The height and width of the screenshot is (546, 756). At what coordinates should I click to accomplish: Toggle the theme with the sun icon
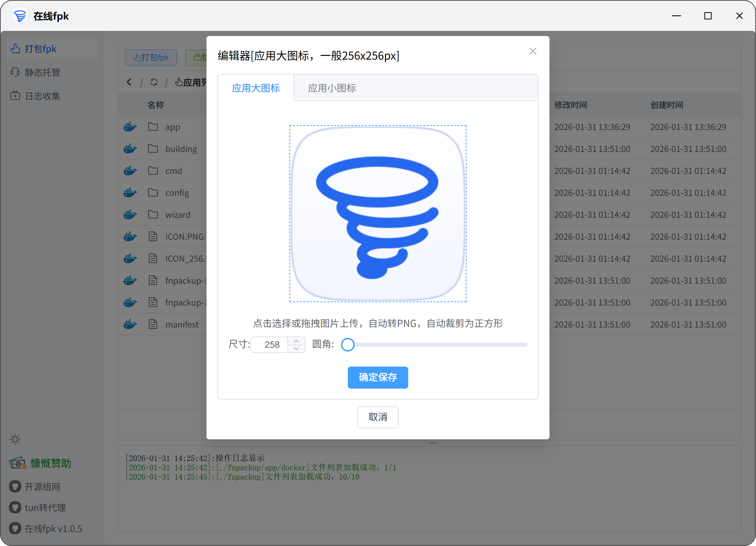coord(15,439)
